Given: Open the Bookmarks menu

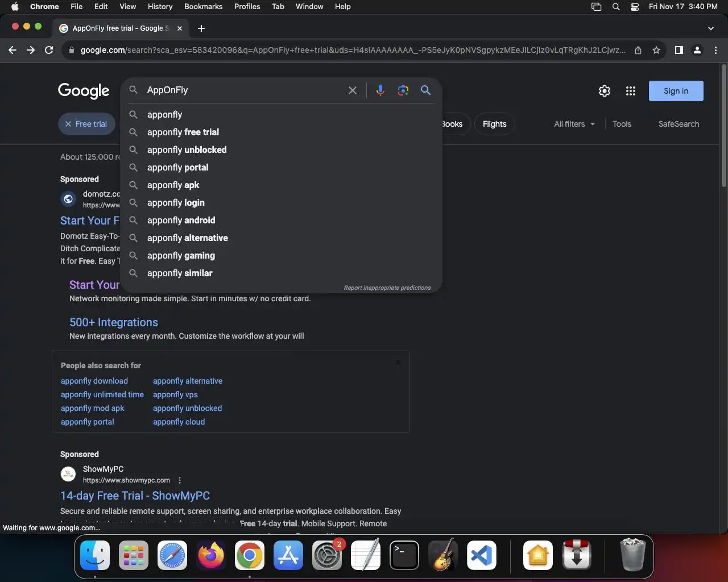Looking at the screenshot, I should (x=203, y=7).
